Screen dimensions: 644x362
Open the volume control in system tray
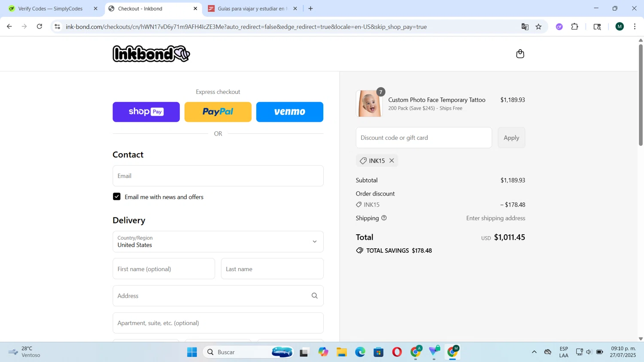point(589,352)
